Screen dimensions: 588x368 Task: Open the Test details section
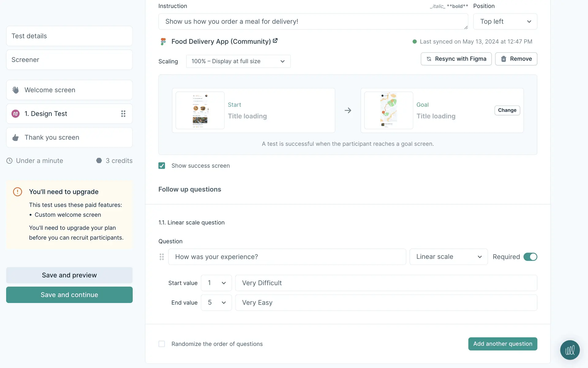pyautogui.click(x=69, y=36)
